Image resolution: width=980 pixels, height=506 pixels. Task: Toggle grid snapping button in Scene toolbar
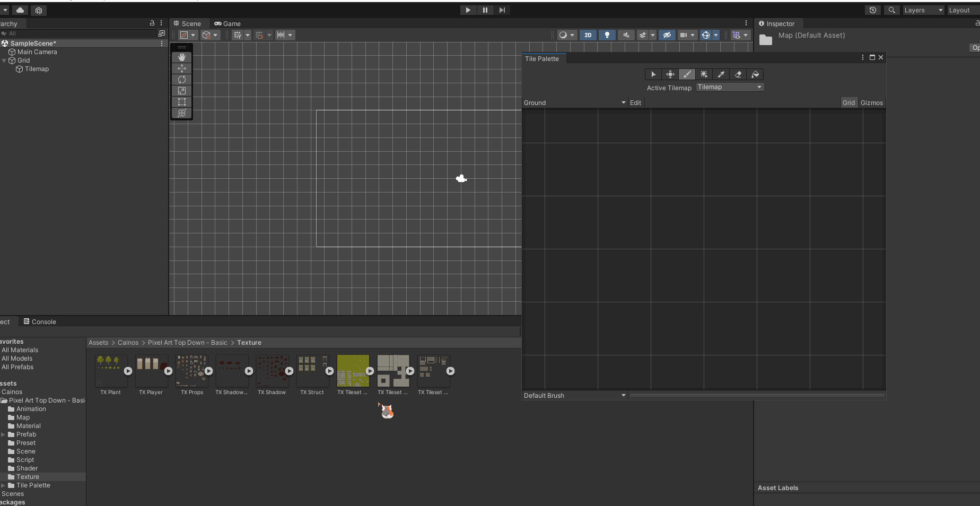pos(259,35)
